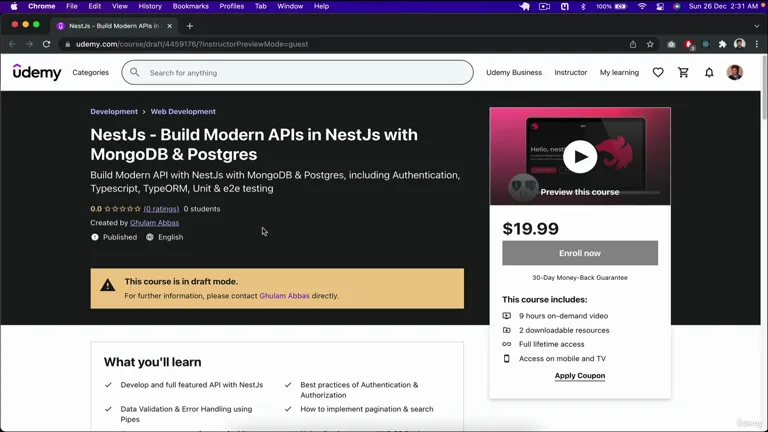
Task: Click 'Access on mobile and TV' text
Action: pos(562,359)
